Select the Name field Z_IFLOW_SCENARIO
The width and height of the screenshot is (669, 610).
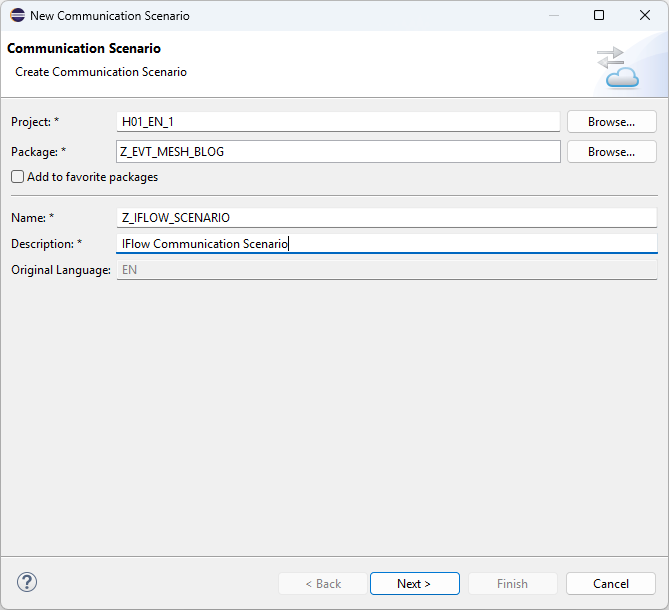pos(386,218)
